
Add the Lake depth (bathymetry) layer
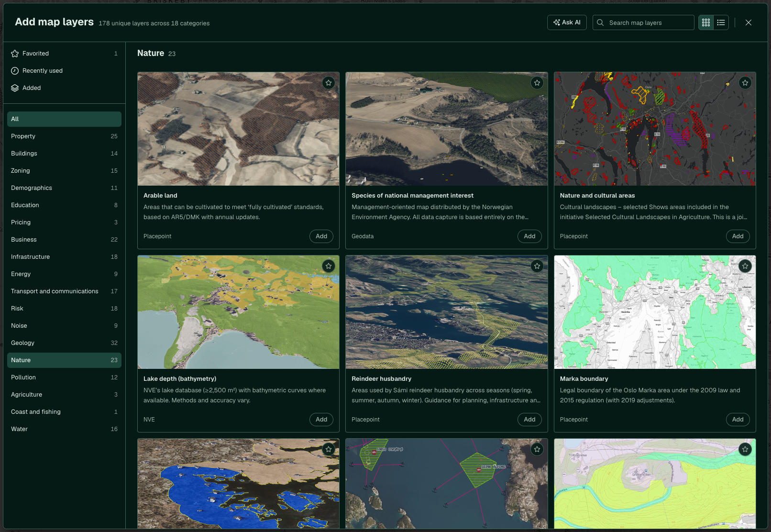coord(321,420)
